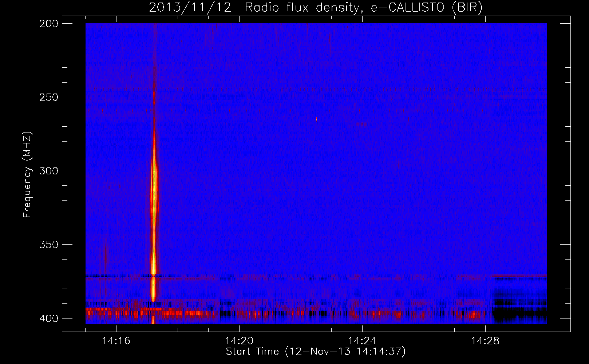This screenshot has height=364, width=589.
Task: Click the 14:16 time tick label
Action: click(x=116, y=341)
